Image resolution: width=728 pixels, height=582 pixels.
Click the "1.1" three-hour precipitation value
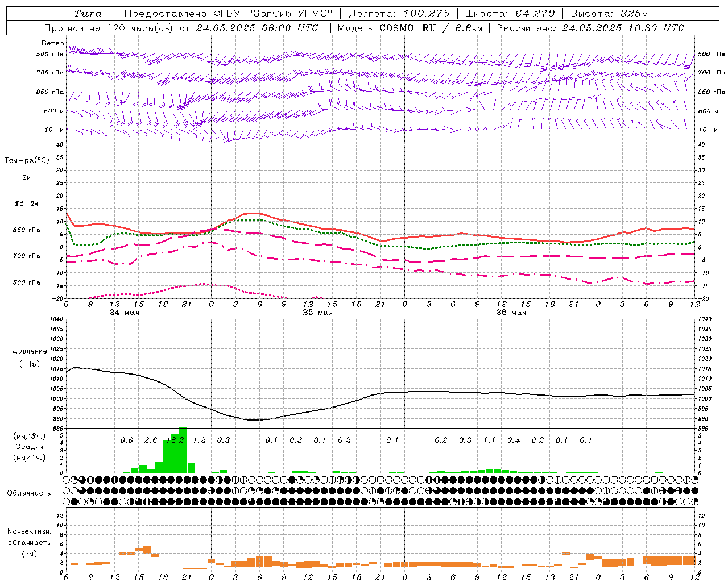point(489,440)
